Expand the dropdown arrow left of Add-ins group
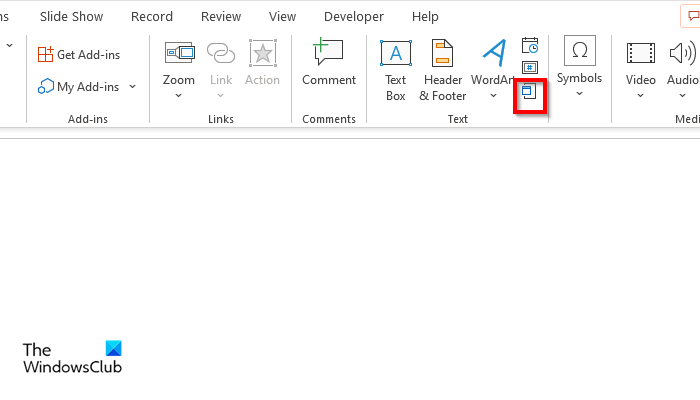 click(9, 46)
